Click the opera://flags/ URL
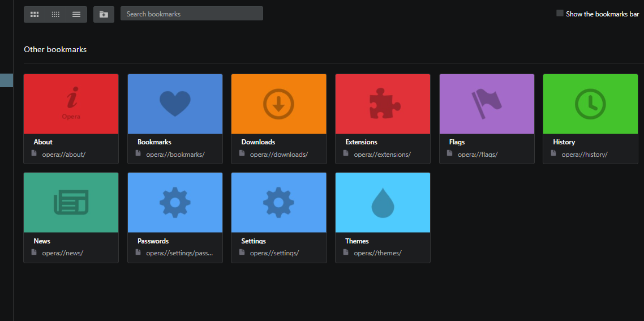 tap(478, 154)
